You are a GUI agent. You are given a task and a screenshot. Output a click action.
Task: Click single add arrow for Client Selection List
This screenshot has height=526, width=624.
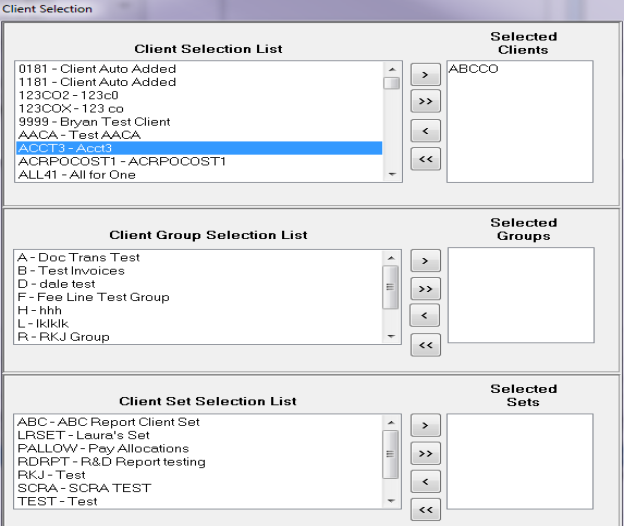425,74
